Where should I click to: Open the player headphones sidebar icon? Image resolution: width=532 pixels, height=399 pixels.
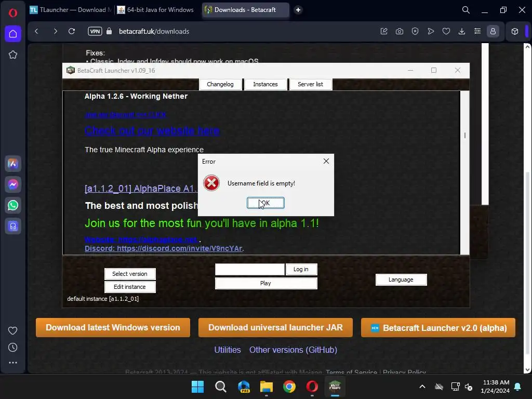pos(13,227)
